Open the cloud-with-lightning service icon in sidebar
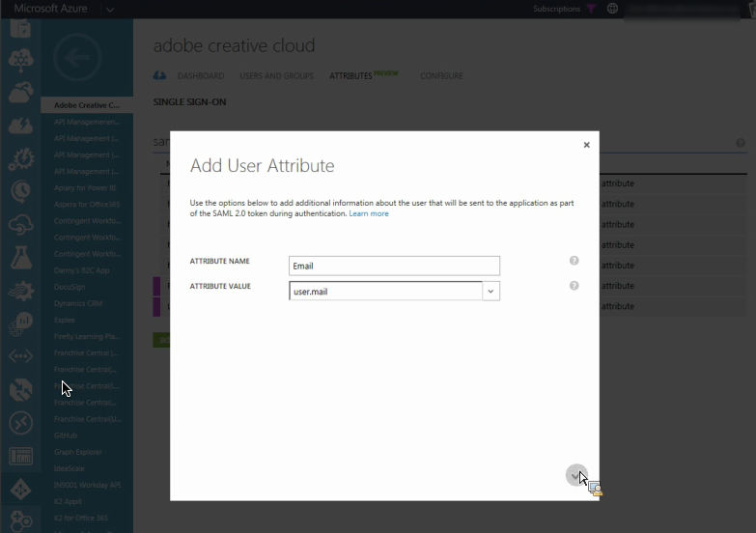 [x=20, y=126]
